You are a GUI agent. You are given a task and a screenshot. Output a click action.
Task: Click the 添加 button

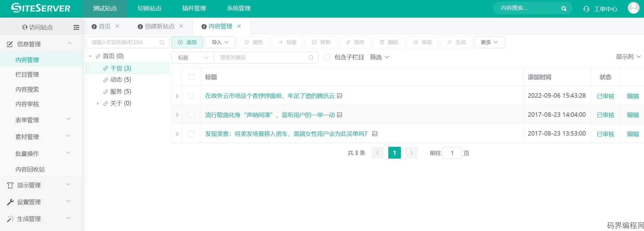[187, 42]
